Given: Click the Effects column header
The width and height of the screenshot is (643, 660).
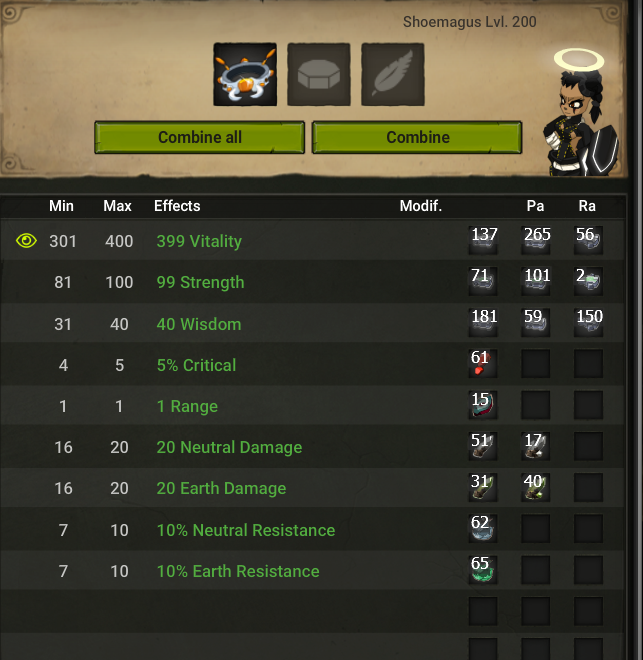Looking at the screenshot, I should pyautogui.click(x=177, y=206).
